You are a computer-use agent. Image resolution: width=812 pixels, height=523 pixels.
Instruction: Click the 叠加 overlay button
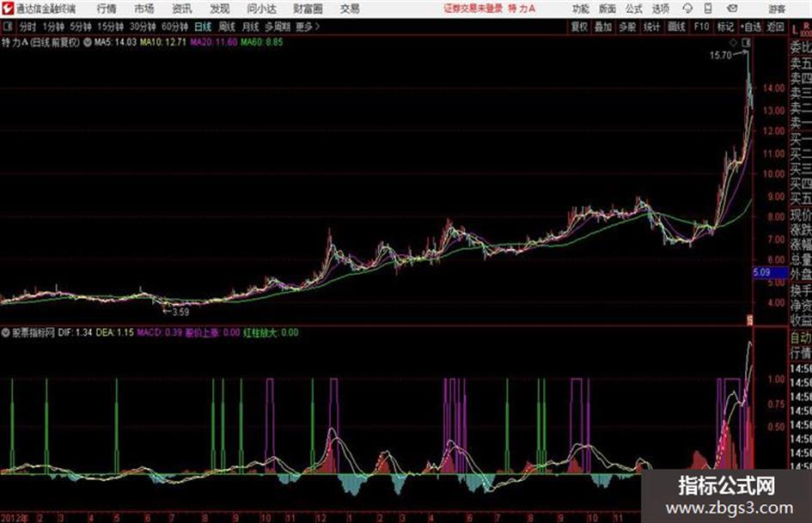click(x=603, y=27)
